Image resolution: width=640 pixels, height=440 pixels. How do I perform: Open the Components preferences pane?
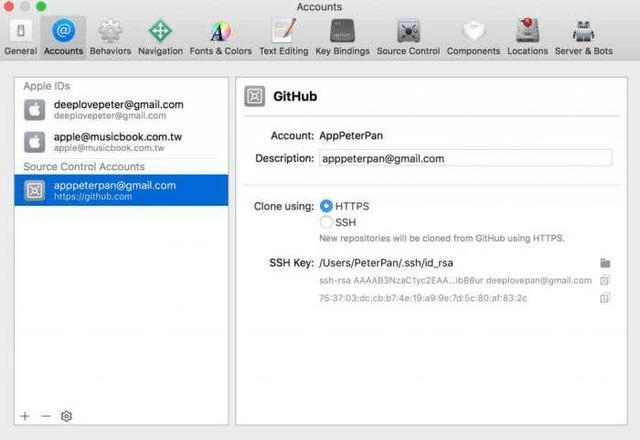pyautogui.click(x=473, y=38)
